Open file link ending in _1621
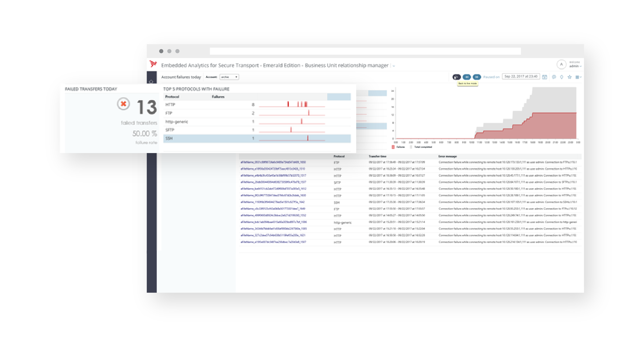The image size is (644, 337). (x=273, y=235)
